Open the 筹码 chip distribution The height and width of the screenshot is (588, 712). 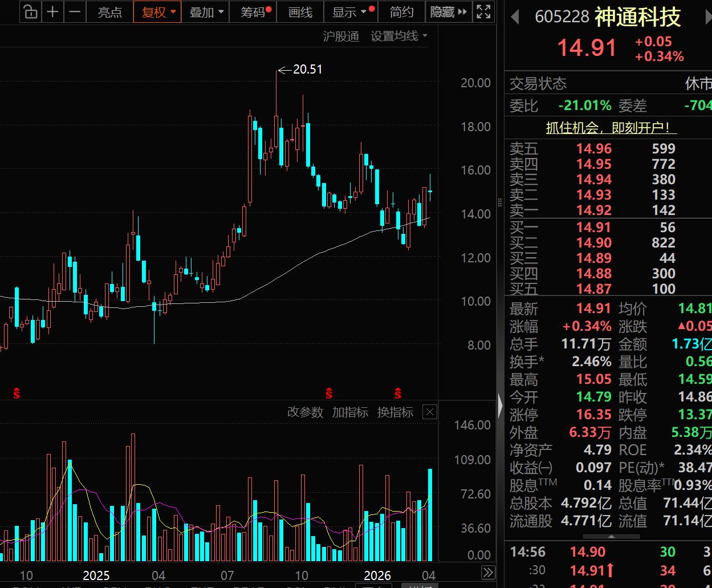253,12
